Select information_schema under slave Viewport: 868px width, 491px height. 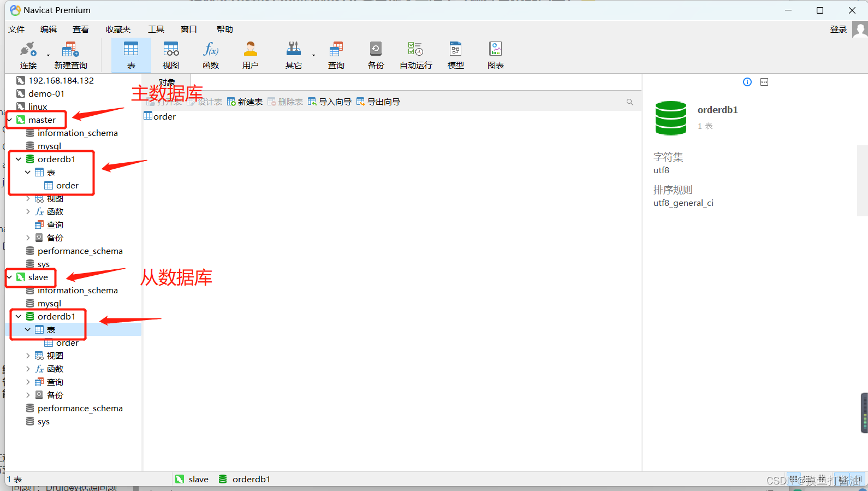(78, 290)
